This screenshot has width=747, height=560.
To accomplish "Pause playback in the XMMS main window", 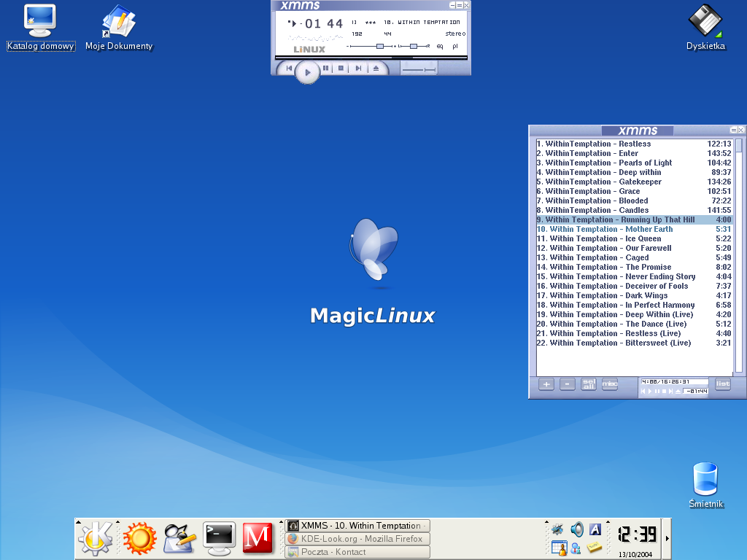I will click(x=325, y=69).
